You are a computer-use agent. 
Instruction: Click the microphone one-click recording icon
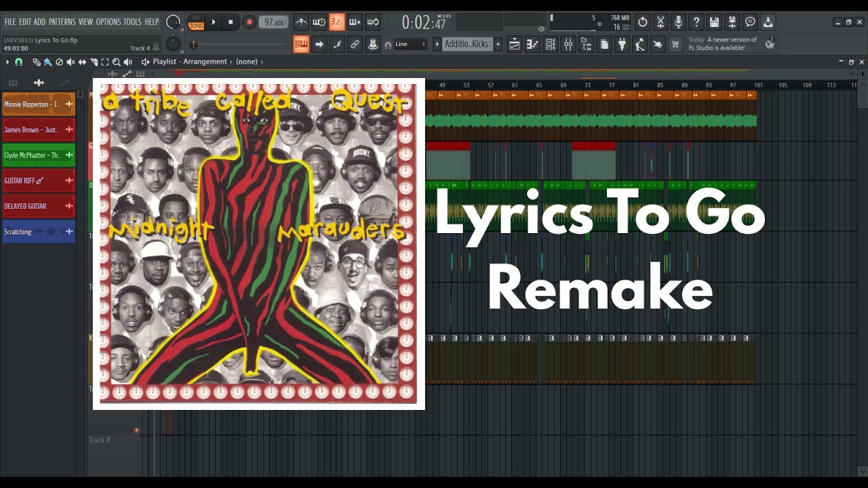click(x=678, y=22)
